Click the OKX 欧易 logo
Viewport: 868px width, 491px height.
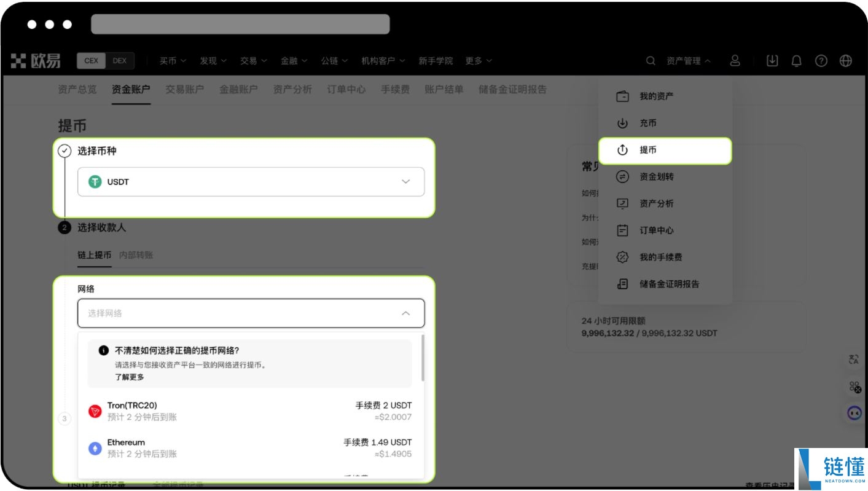click(36, 61)
